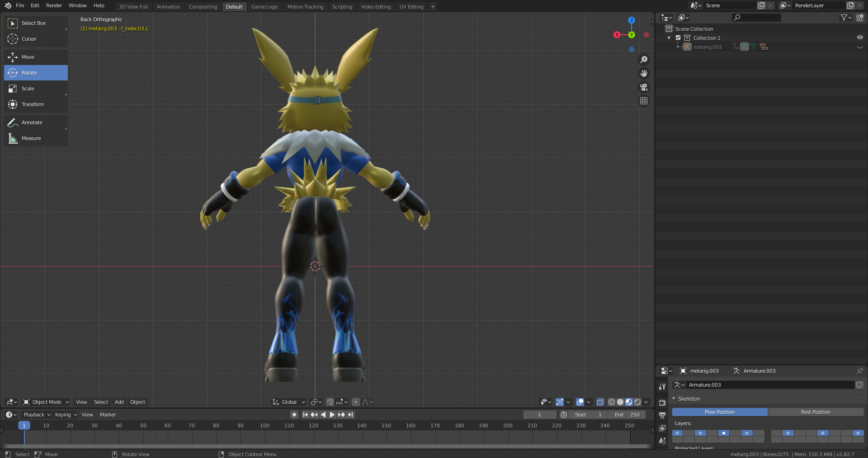
Task: Toggle viewport gizmos display
Action: (560, 402)
